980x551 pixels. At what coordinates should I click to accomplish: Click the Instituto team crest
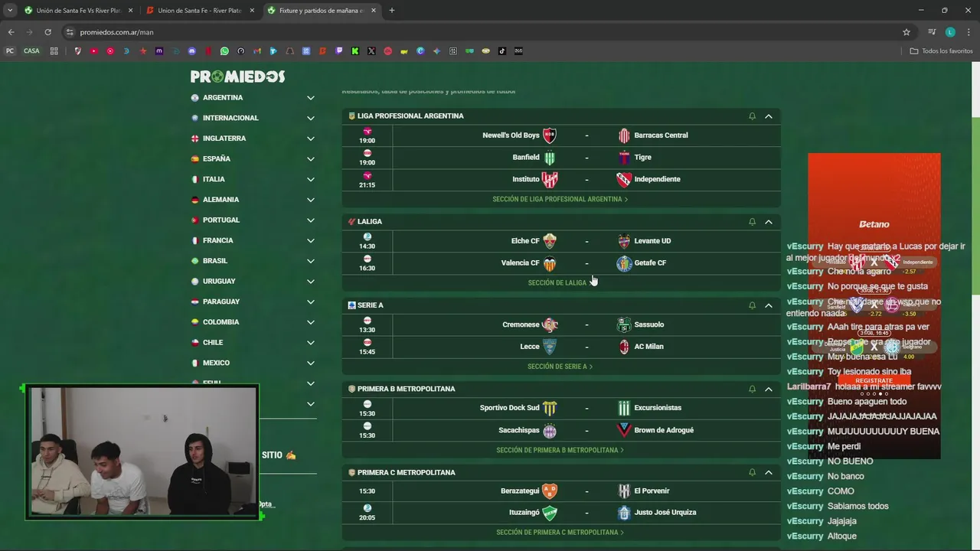[549, 179]
